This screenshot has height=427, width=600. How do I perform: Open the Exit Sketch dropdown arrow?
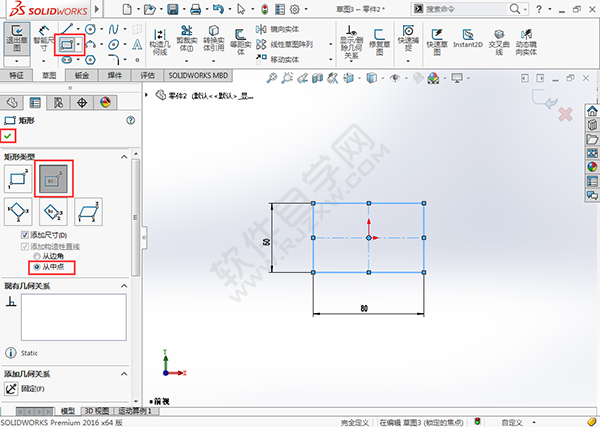tap(17, 61)
